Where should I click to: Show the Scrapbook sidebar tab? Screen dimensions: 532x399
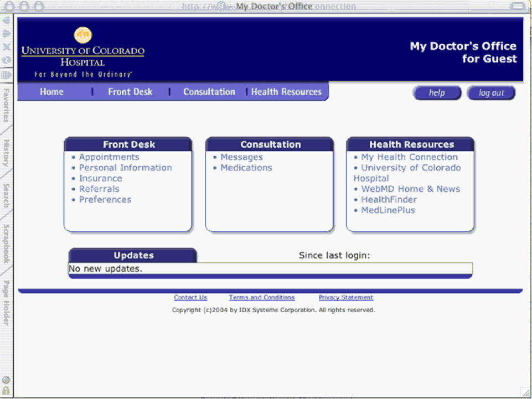click(x=7, y=243)
